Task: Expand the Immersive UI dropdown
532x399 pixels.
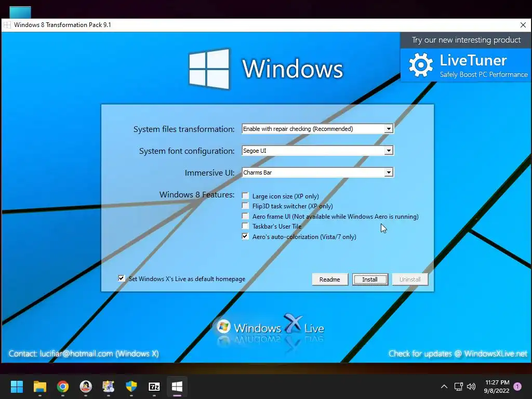Action: [x=389, y=172]
